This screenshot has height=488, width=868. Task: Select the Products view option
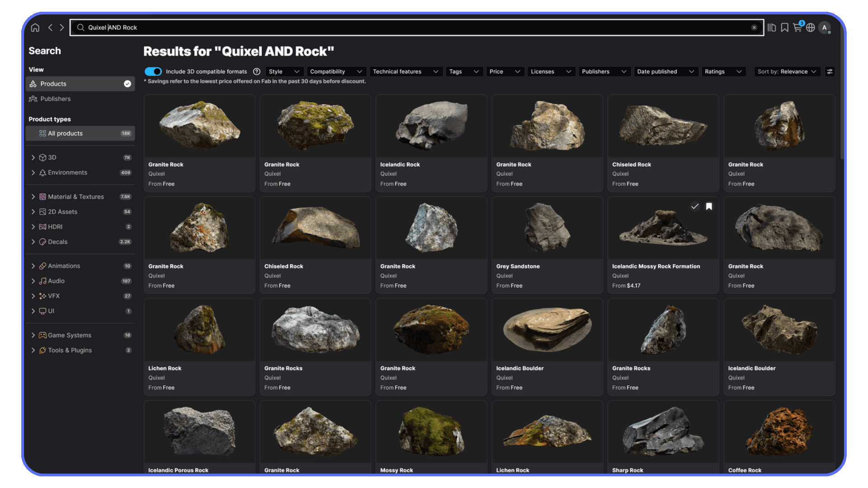click(80, 84)
